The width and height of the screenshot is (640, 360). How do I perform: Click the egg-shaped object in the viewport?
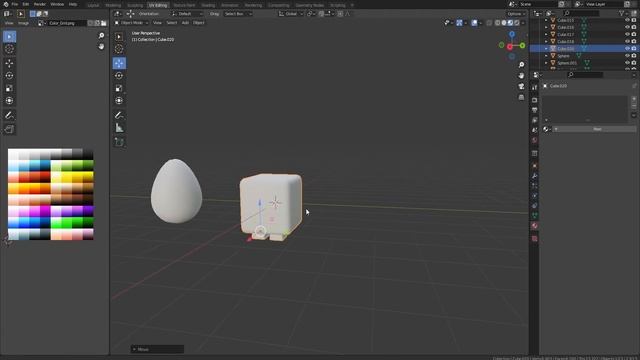pos(176,191)
